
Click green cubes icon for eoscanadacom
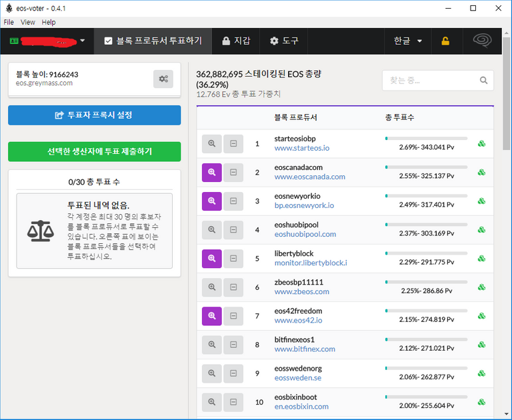pyautogui.click(x=481, y=172)
